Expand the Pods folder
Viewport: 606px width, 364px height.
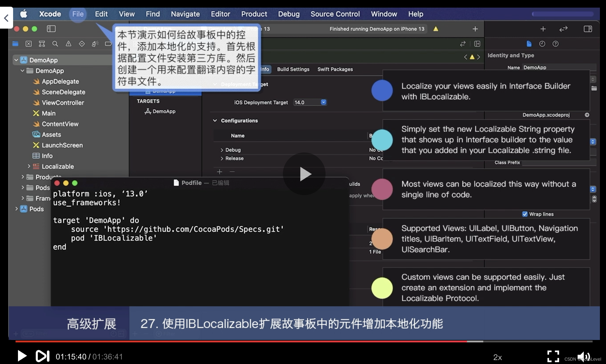click(x=23, y=187)
